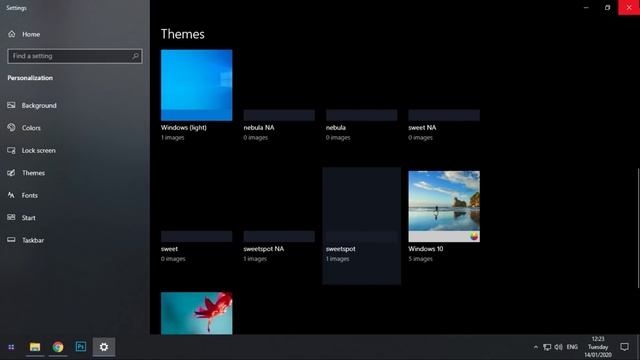Screen dimensions: 640x360
Task: Open the Background settings page
Action: click(x=39, y=105)
